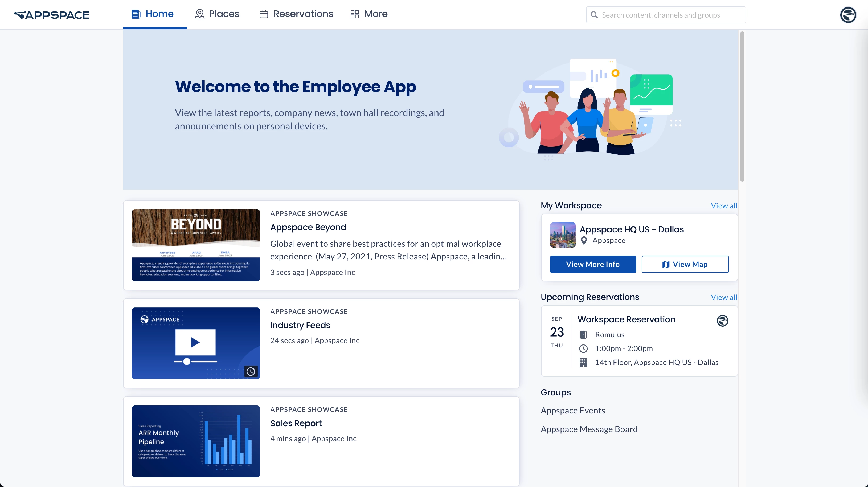Play the Industry Feeds video thumbnail
The image size is (868, 487).
click(x=196, y=343)
